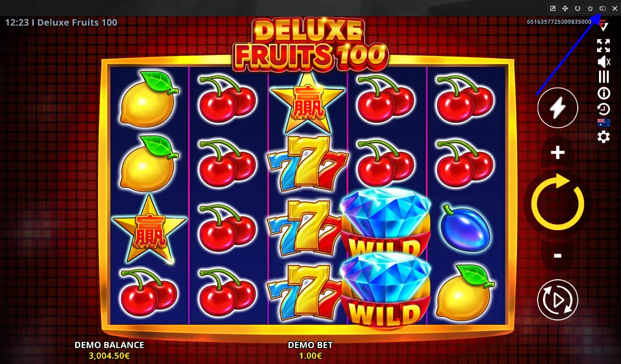View game history clock icon
The width and height of the screenshot is (621, 364).
click(x=604, y=109)
